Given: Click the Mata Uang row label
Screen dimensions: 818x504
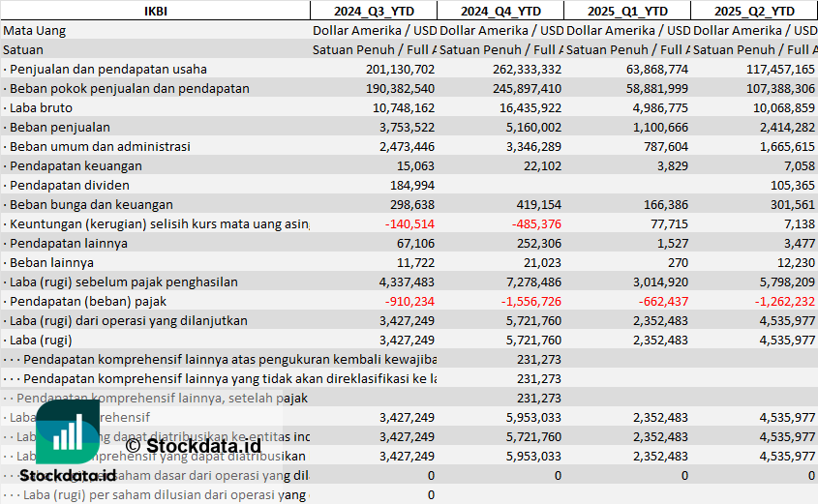Looking at the screenshot, I should [35, 31].
